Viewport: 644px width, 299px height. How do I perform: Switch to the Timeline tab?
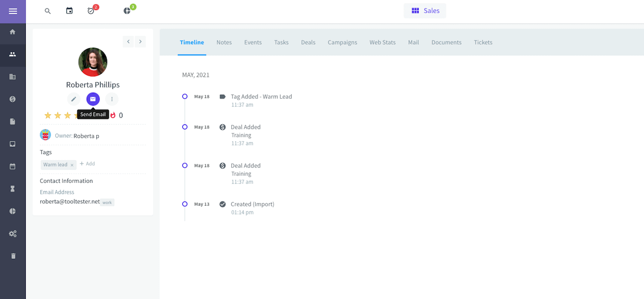pos(192,42)
